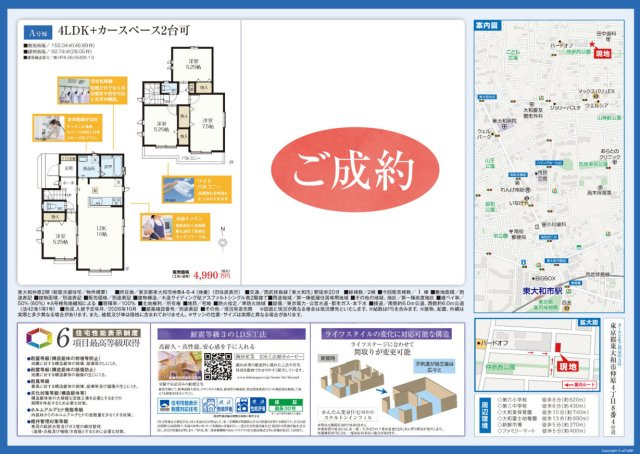Viewport: 640px width, 454px height.
Task: Click the バルコニー label on the floor plan
Action: click(191, 157)
